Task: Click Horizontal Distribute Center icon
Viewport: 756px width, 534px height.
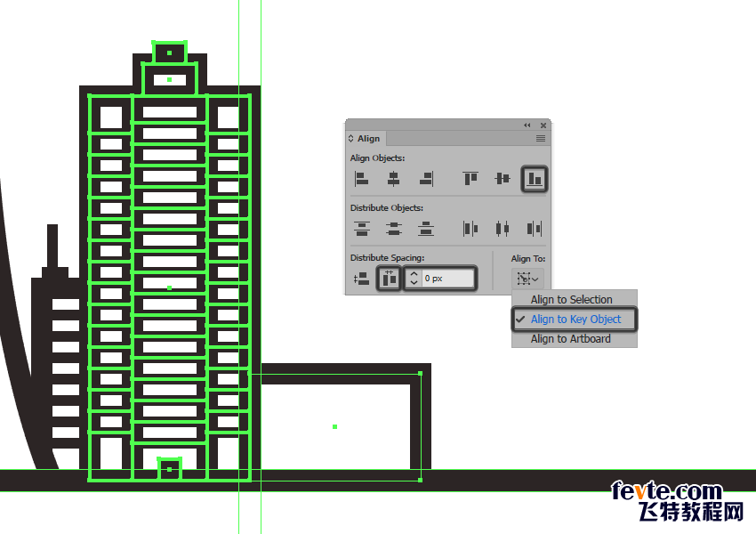Action: pyautogui.click(x=502, y=229)
